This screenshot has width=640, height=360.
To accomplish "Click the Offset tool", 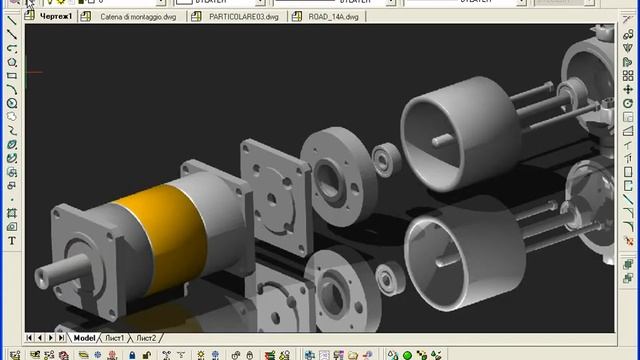I will [x=628, y=62].
